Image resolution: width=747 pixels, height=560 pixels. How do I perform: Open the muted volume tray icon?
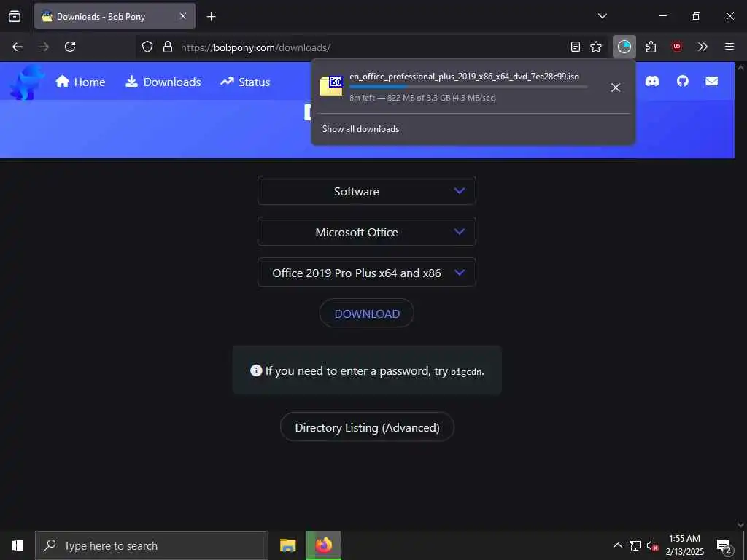coord(652,545)
